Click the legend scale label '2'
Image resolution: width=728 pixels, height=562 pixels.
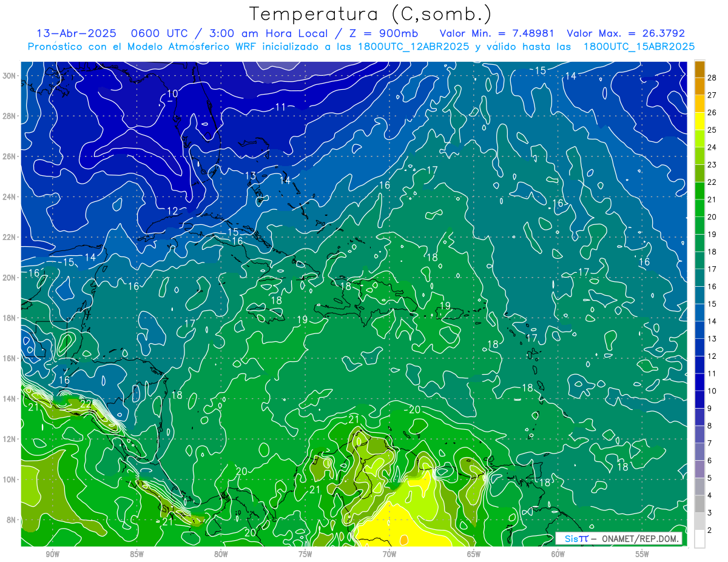(x=709, y=530)
